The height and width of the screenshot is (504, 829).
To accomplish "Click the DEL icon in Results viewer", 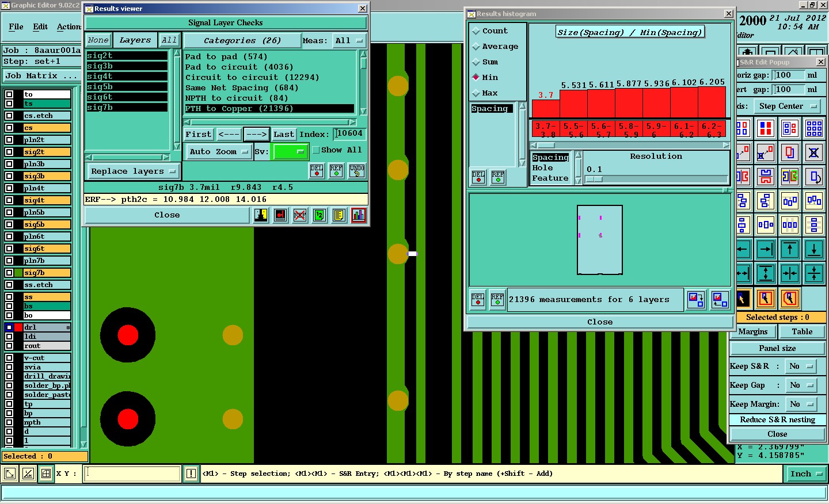I will [317, 171].
